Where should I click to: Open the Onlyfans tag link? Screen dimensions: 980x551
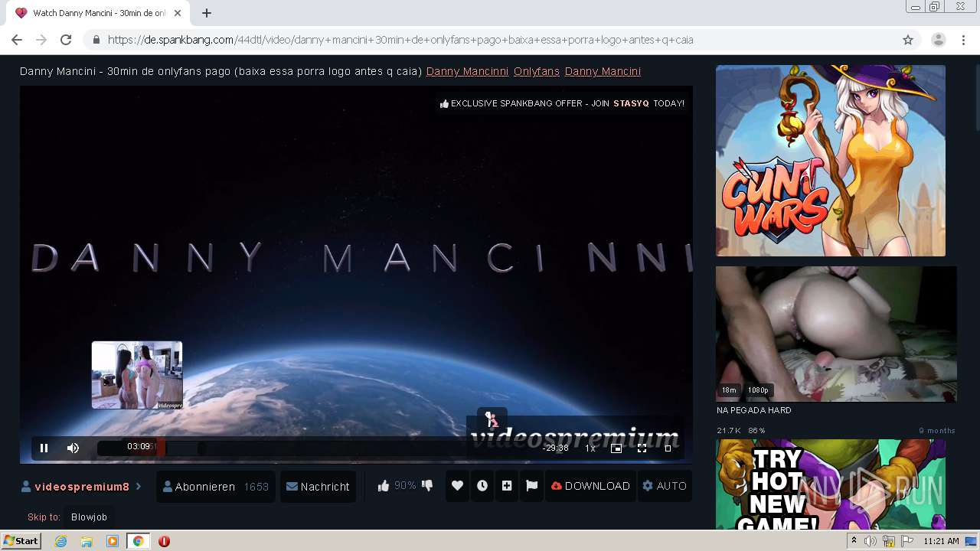click(x=537, y=71)
